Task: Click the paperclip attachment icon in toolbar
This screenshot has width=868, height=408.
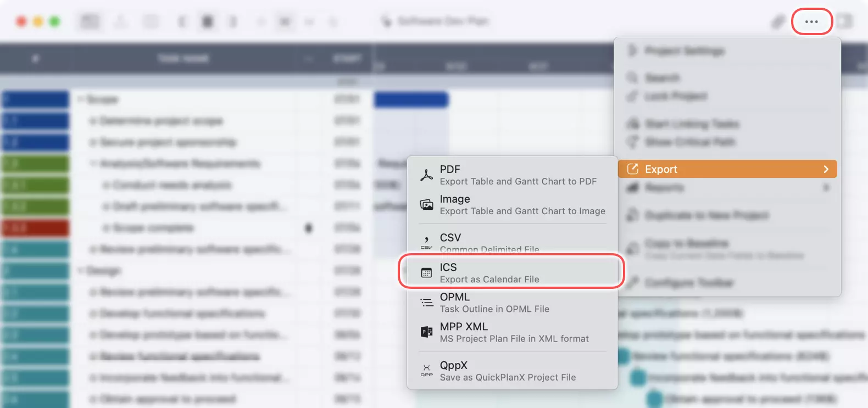Action: point(777,22)
